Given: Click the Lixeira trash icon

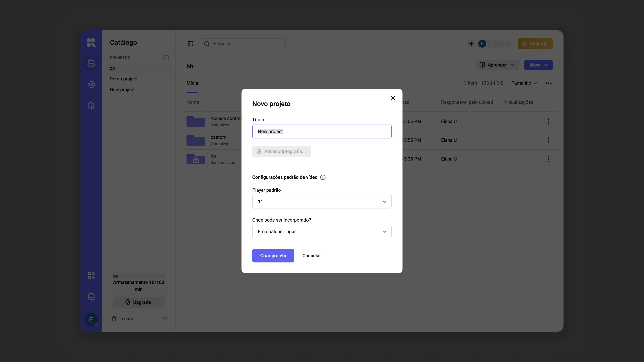Looking at the screenshot, I should tap(114, 319).
